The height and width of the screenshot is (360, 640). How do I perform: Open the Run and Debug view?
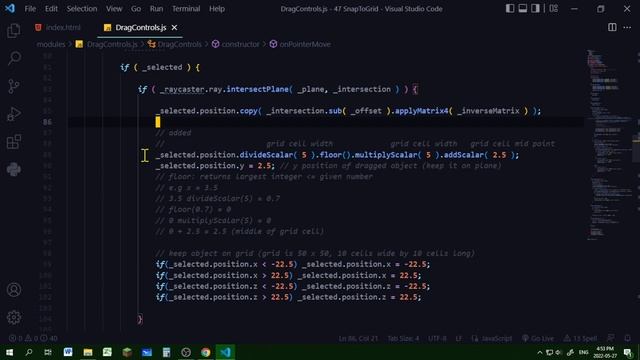pyautogui.click(x=14, y=114)
